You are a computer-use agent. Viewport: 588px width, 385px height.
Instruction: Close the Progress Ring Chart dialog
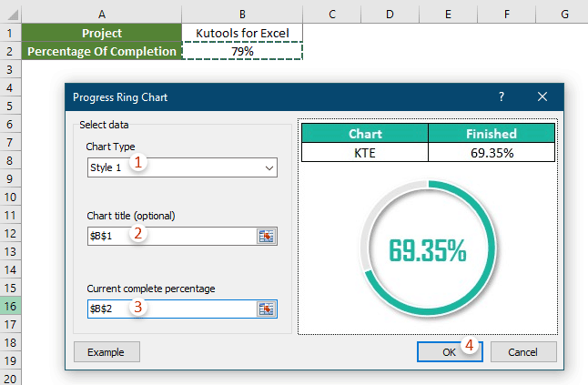pos(542,96)
